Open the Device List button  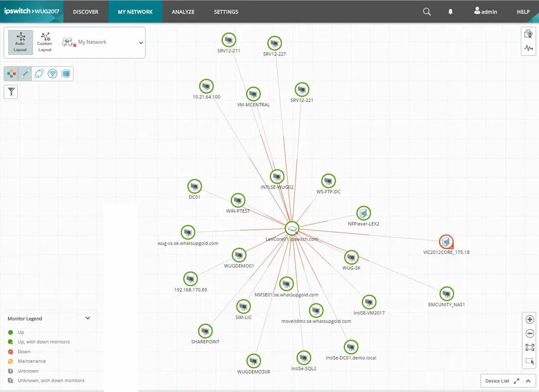[x=497, y=381]
